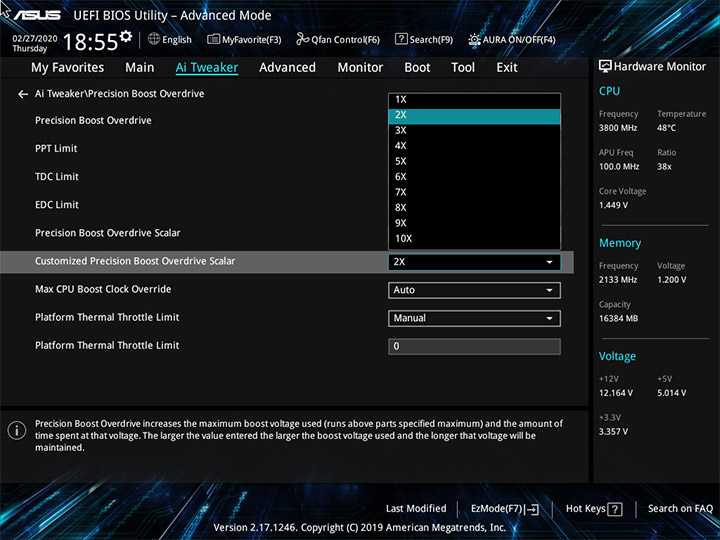Open MyFavorite(F3) from top bar
The width and height of the screenshot is (720, 540).
(x=244, y=39)
